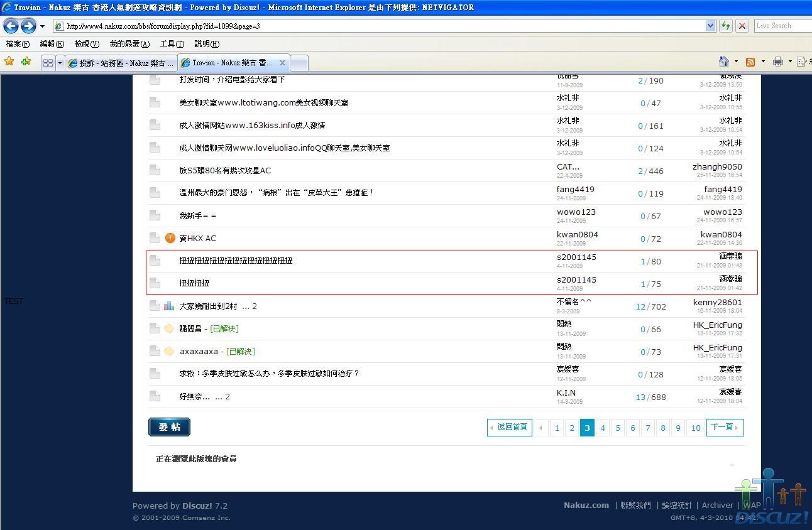The image size is (812, 530).
Task: Open the 我的最愛(A) menu
Action: [x=129, y=43]
